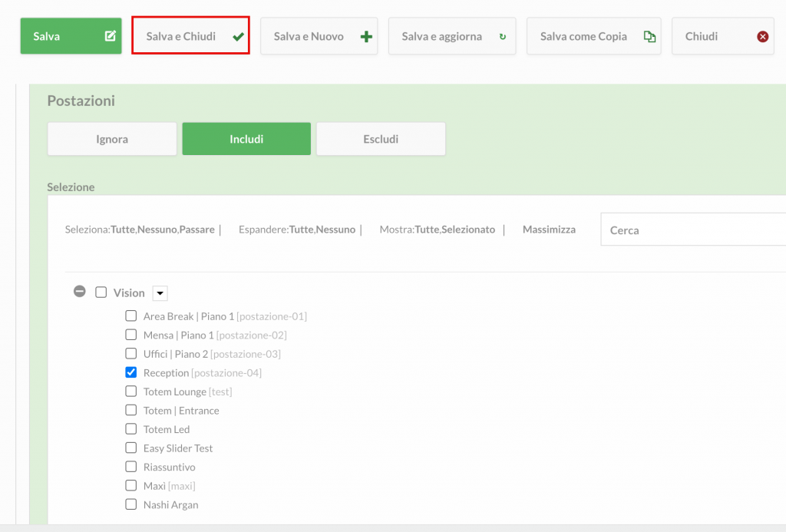This screenshot has height=532, width=786.
Task: Click Nessuno next to Espandere
Action: (336, 230)
